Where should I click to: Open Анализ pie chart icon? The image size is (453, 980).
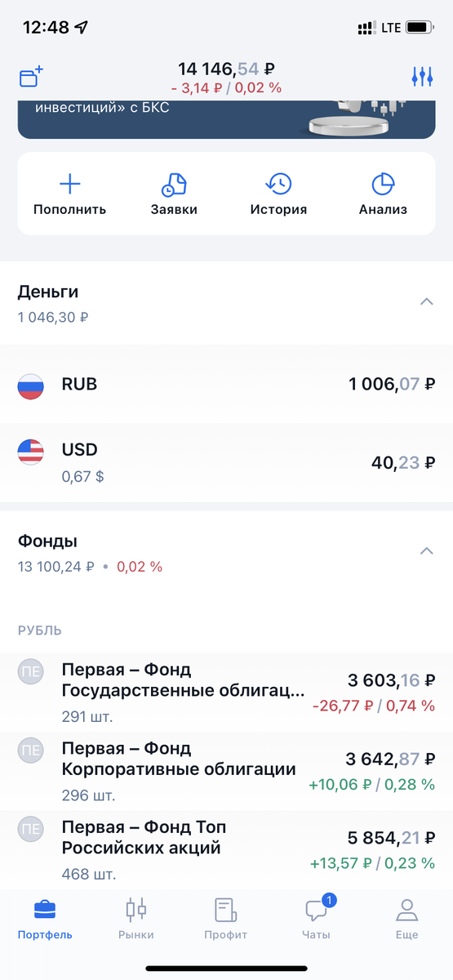384,184
